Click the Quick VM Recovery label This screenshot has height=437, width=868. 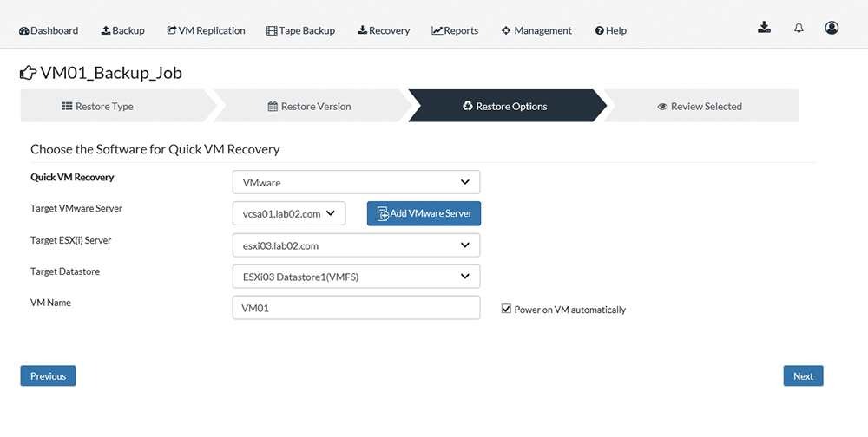[x=72, y=178]
